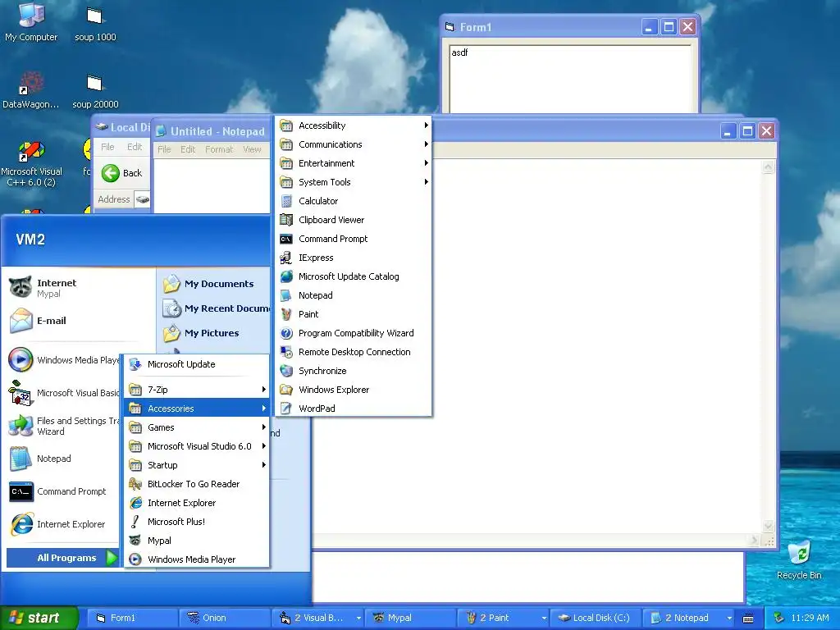Viewport: 840px width, 630px height.
Task: Click into Form1 asdf text box
Action: click(x=570, y=80)
